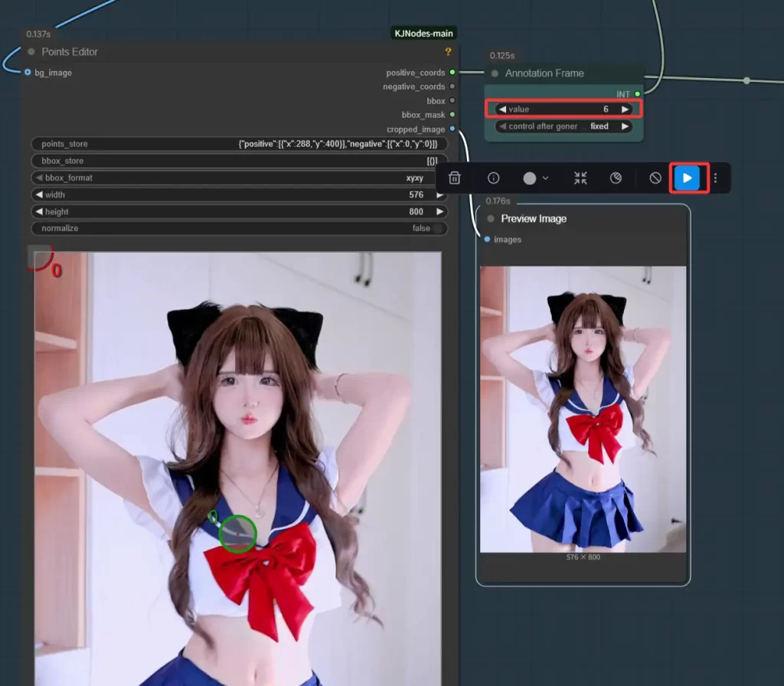The width and height of the screenshot is (784, 686).
Task: Click the points_store text field
Action: (239, 144)
